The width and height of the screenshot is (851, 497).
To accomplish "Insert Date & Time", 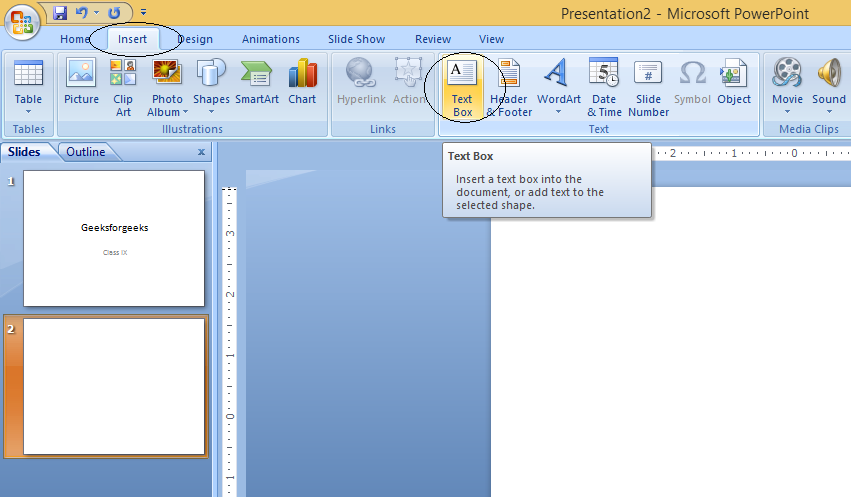I will coord(604,88).
